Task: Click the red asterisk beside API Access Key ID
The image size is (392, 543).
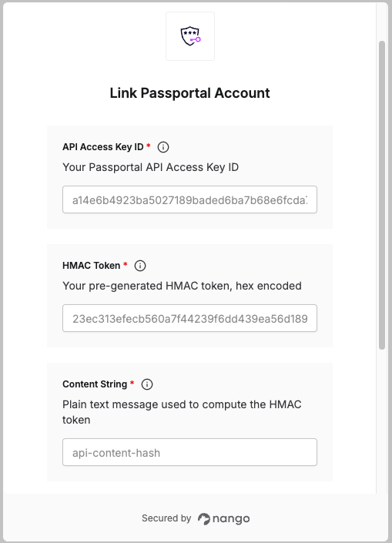Action: click(149, 146)
